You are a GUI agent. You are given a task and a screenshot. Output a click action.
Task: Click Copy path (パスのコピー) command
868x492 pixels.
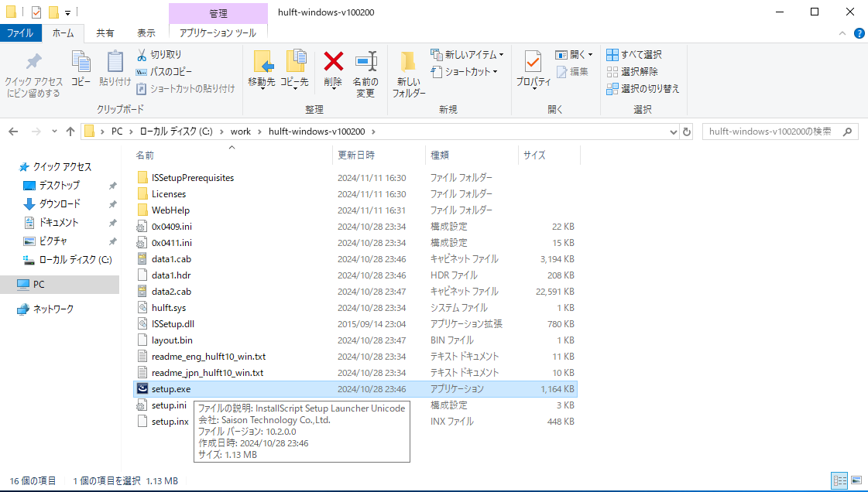[164, 72]
